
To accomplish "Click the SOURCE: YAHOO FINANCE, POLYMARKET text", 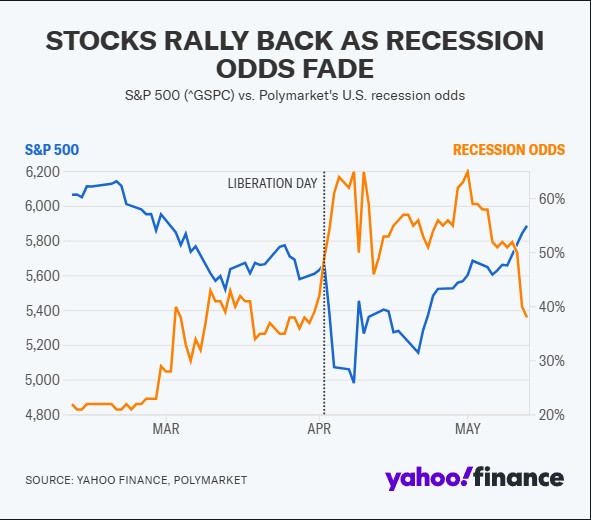I will click(x=136, y=480).
